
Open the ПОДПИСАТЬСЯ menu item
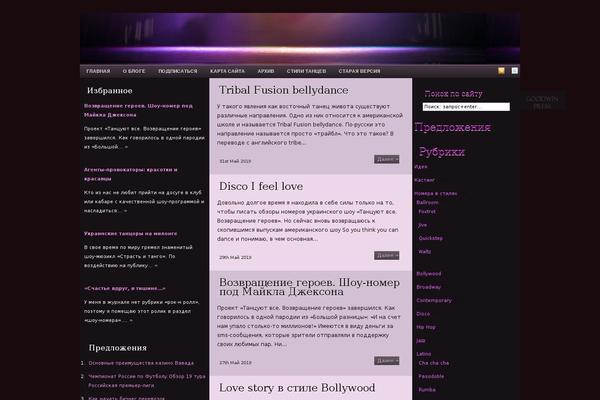coord(178,71)
